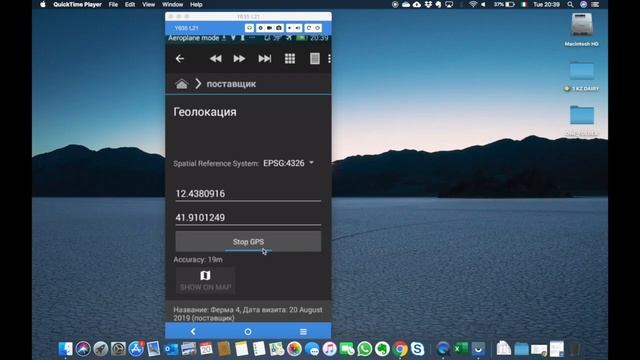
Task: Tap the поставщик breadcrumb label
Action: [x=231, y=84]
